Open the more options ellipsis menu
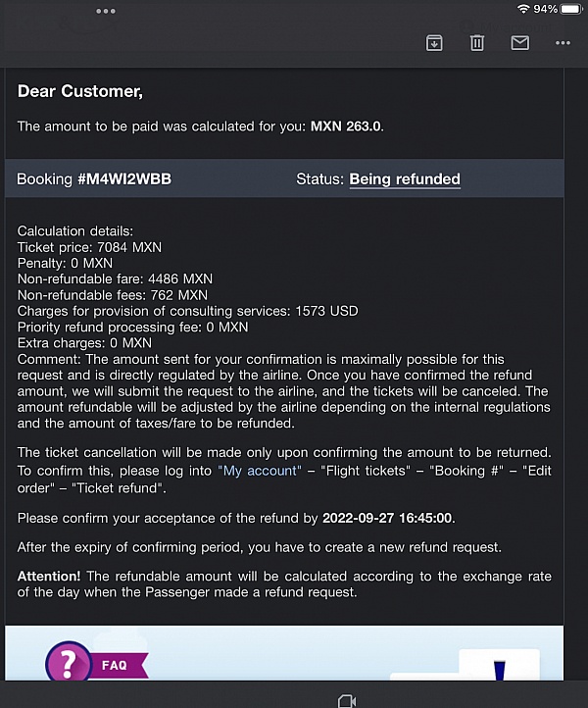This screenshot has width=588, height=708. click(563, 43)
